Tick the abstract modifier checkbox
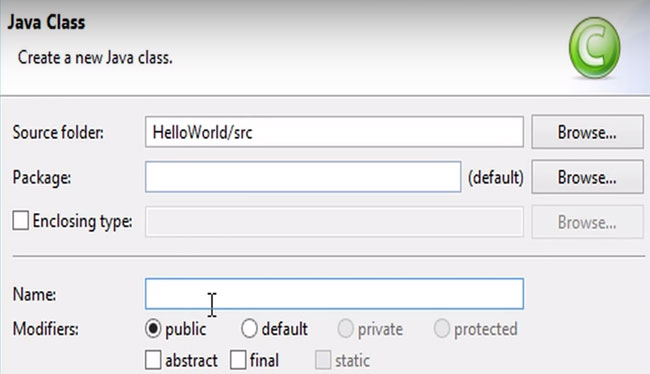This screenshot has height=374, width=650. point(153,360)
